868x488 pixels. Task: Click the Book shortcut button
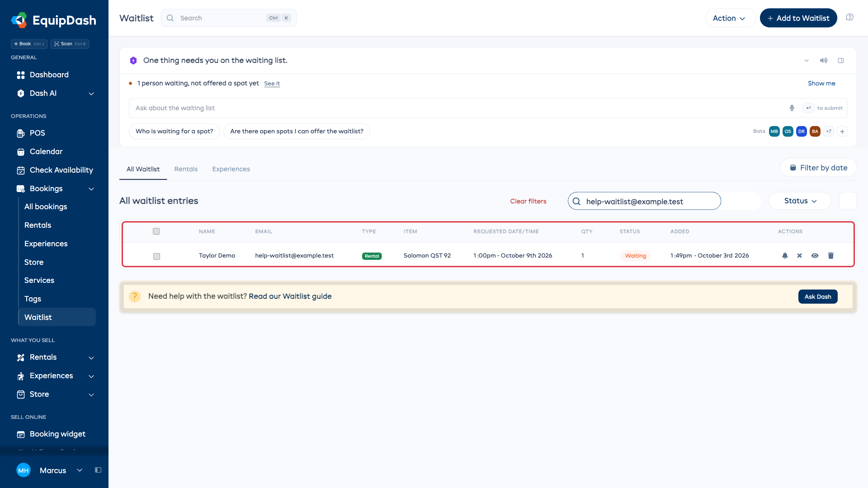click(x=29, y=44)
